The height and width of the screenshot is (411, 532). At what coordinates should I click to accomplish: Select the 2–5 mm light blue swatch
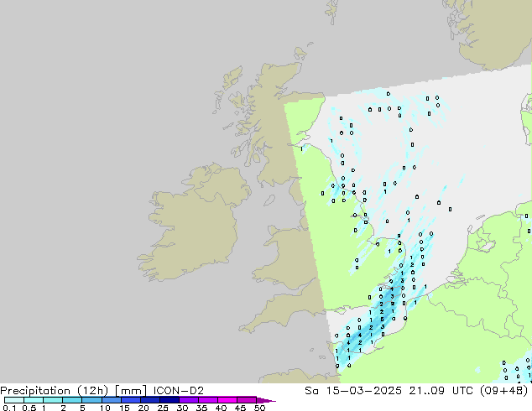coord(72,400)
